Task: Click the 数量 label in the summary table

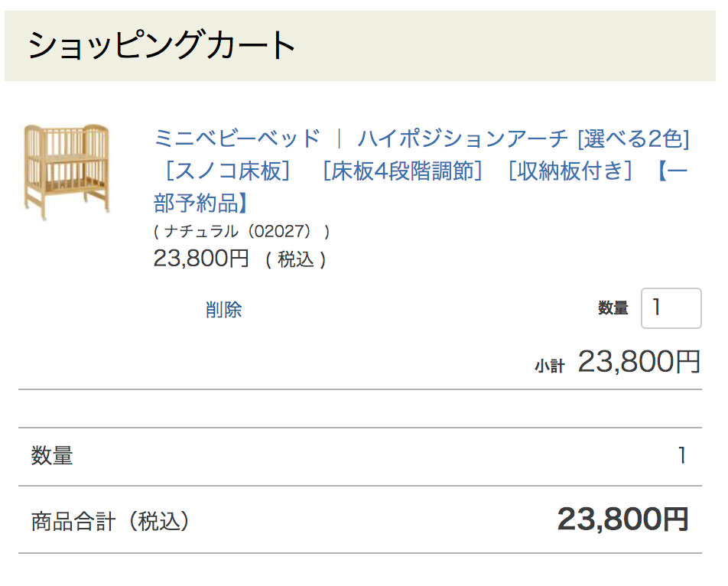Action: click(x=52, y=456)
